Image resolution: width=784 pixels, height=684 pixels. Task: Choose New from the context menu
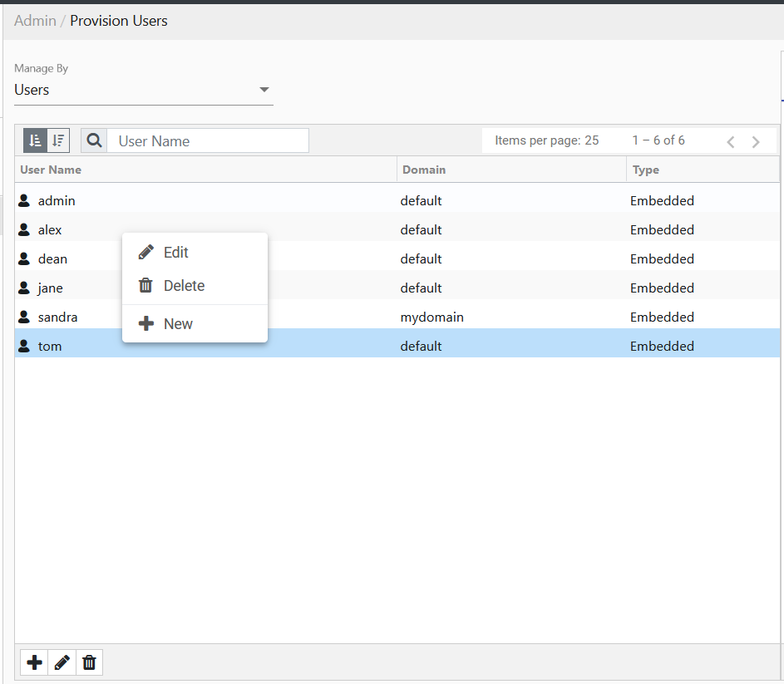point(195,323)
